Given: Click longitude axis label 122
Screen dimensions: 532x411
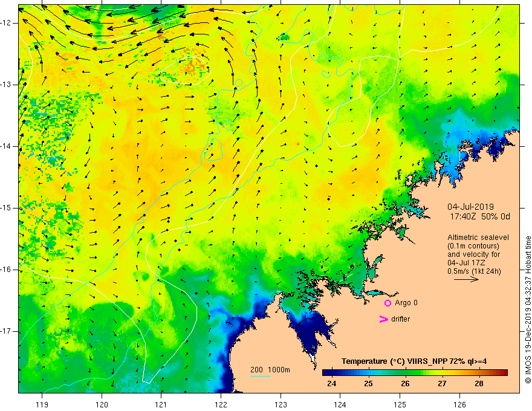Looking at the screenshot, I should tap(221, 404).
